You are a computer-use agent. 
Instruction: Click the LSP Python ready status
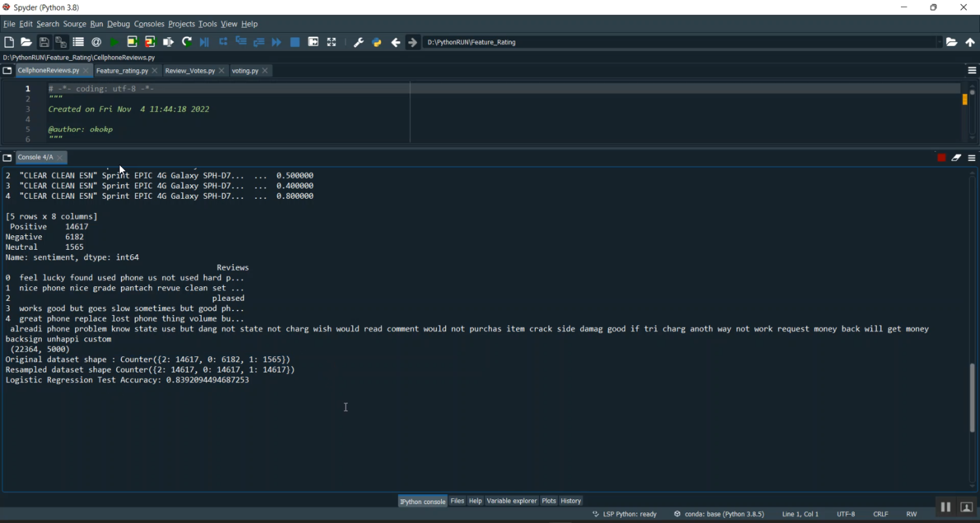625,514
